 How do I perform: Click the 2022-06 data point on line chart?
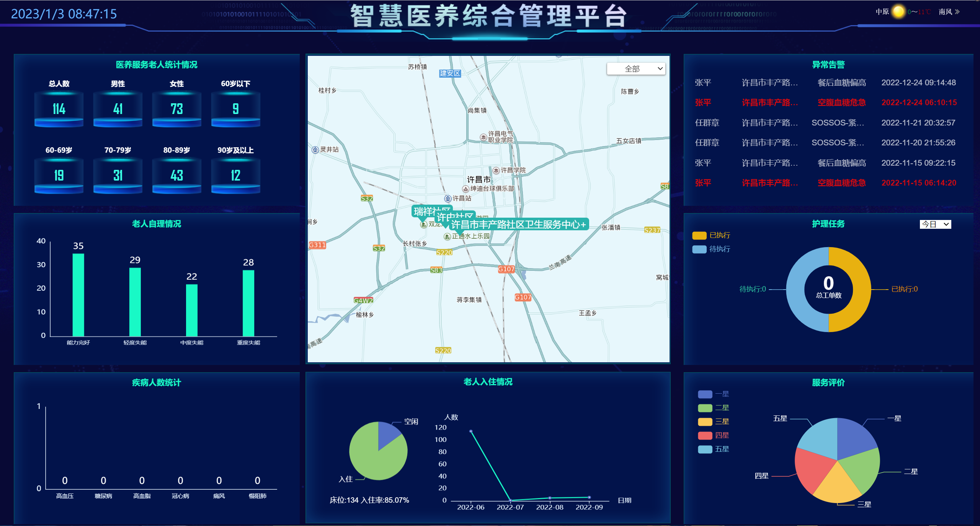point(471,431)
